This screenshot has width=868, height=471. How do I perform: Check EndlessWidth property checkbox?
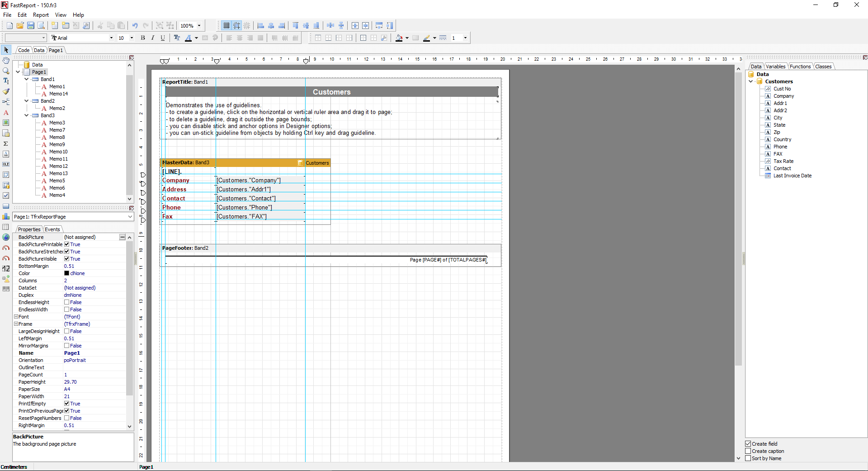[66, 309]
